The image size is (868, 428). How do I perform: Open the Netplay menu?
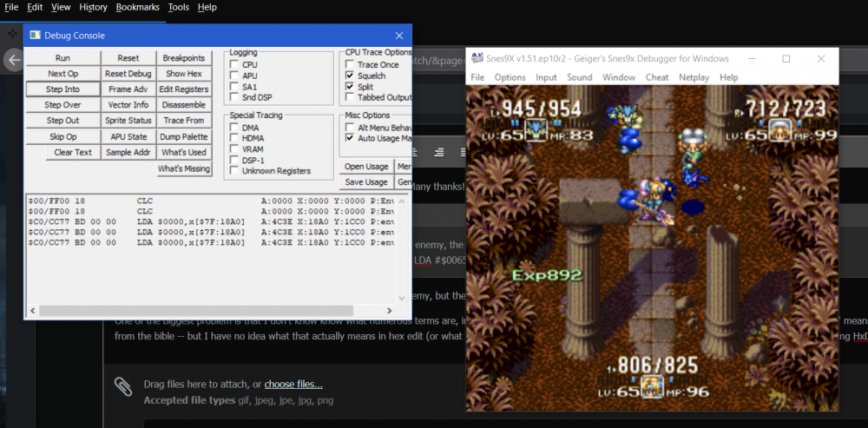coord(694,77)
